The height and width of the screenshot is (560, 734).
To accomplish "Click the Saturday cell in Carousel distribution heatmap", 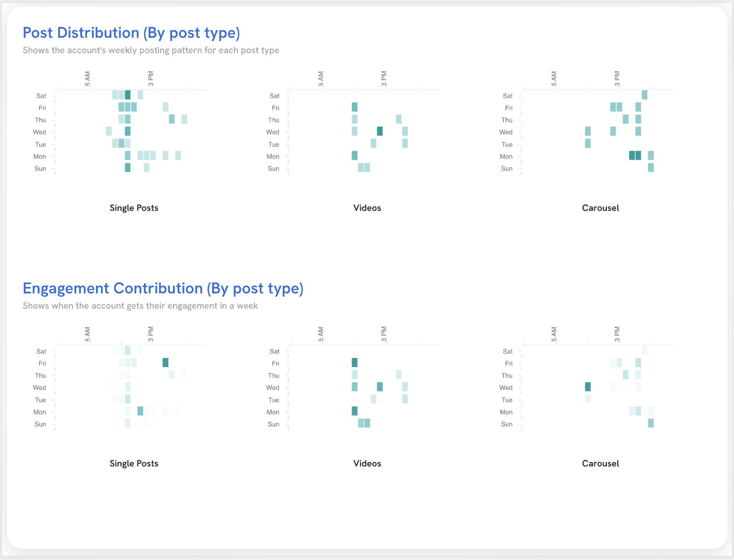I will (x=644, y=95).
